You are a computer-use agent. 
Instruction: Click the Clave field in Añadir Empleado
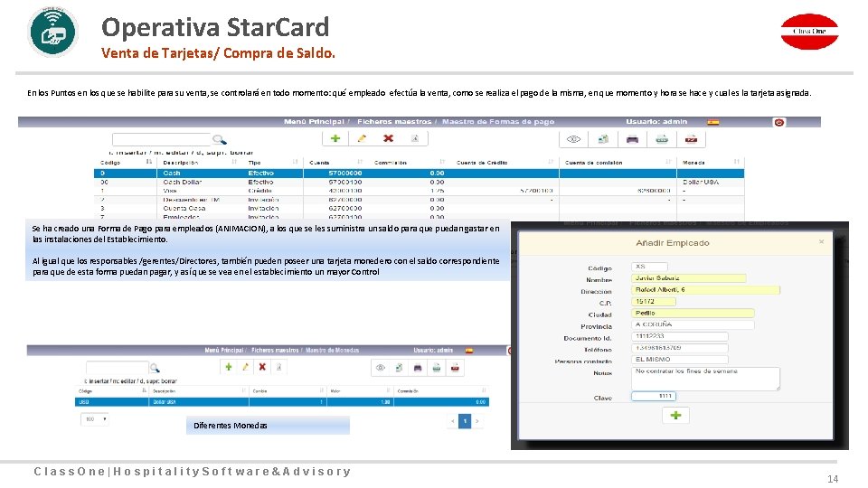click(654, 396)
